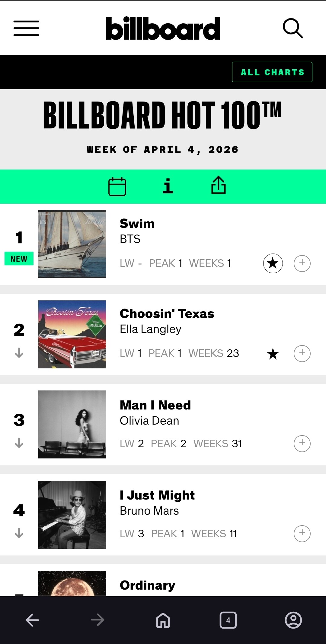Show chart info via the i icon
Viewport: 326px width, 644px height.
point(168,186)
